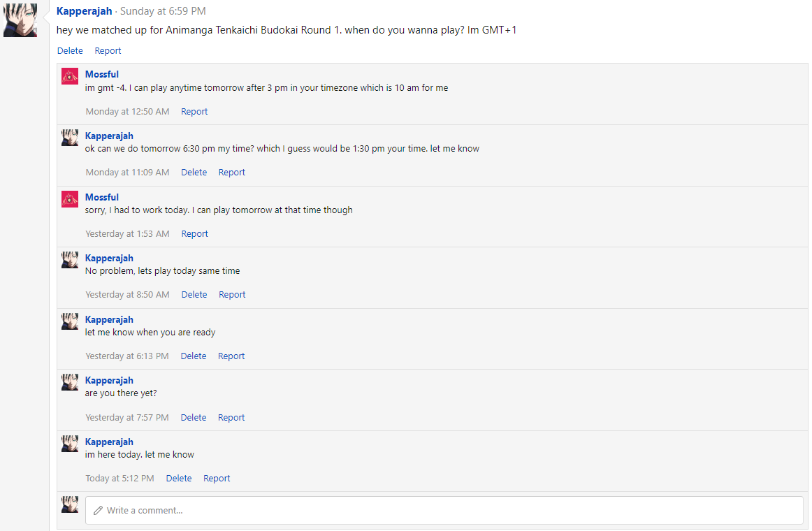This screenshot has height=531, width=812.
Task: Click your avatar next to the comment box
Action: 70,504
